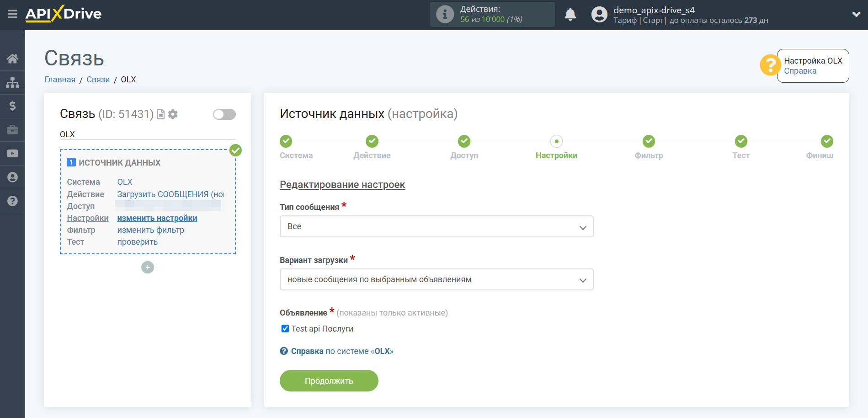Toggle the connection on/off switch

[224, 114]
